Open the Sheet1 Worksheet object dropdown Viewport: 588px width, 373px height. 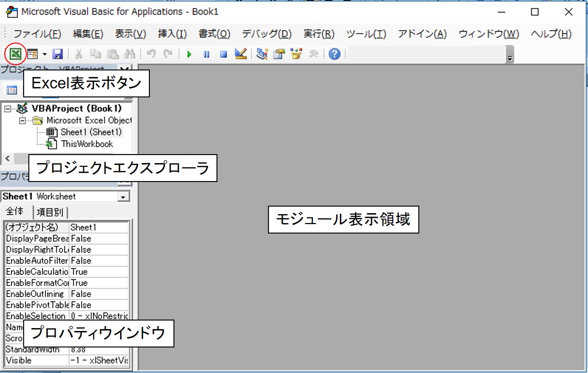124,197
